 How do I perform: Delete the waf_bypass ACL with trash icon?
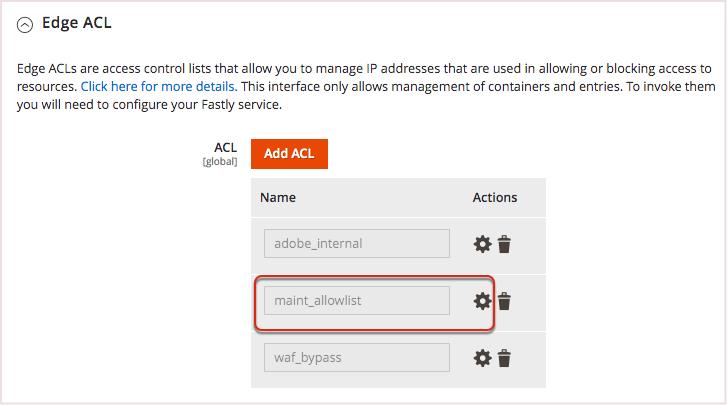tap(505, 358)
